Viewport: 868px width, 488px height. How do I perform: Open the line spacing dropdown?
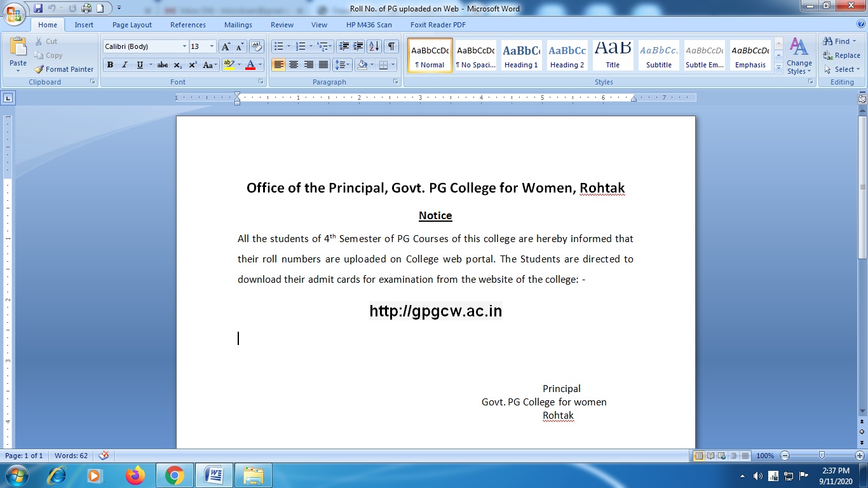342,65
